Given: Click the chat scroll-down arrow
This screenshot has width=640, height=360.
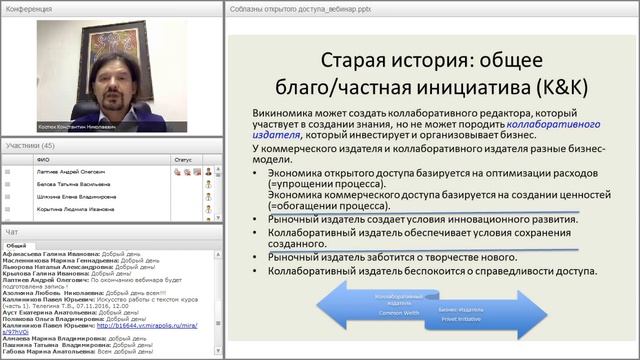Looking at the screenshot, I should point(218,351).
